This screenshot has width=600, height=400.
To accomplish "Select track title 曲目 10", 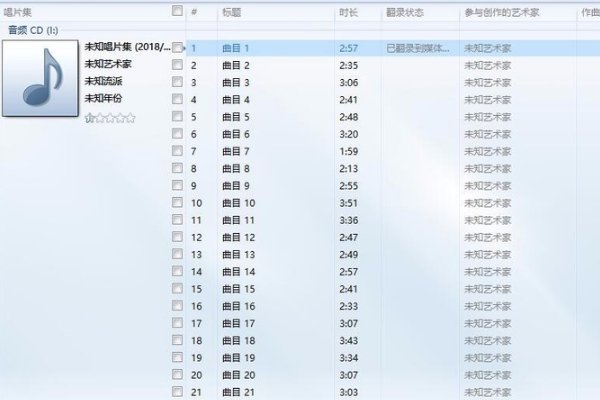I will [x=239, y=203].
